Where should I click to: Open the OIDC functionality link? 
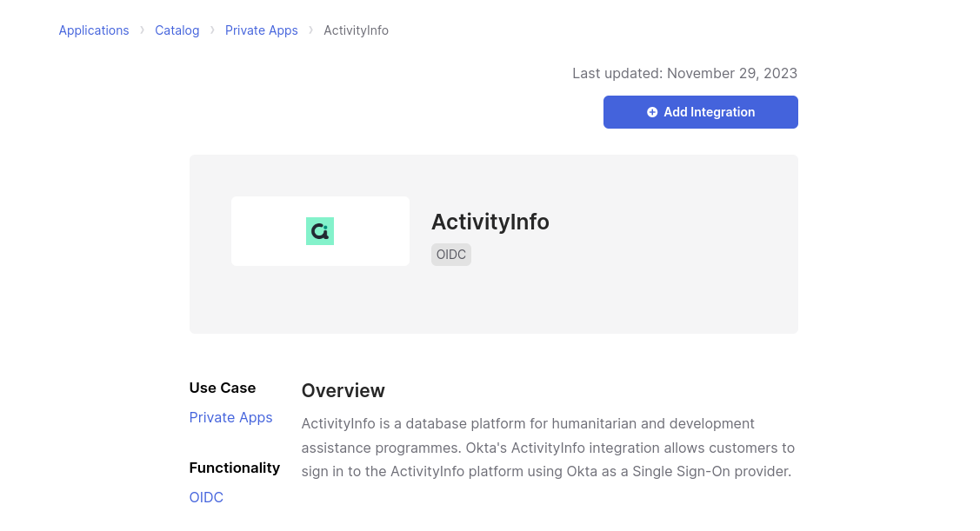coord(206,497)
